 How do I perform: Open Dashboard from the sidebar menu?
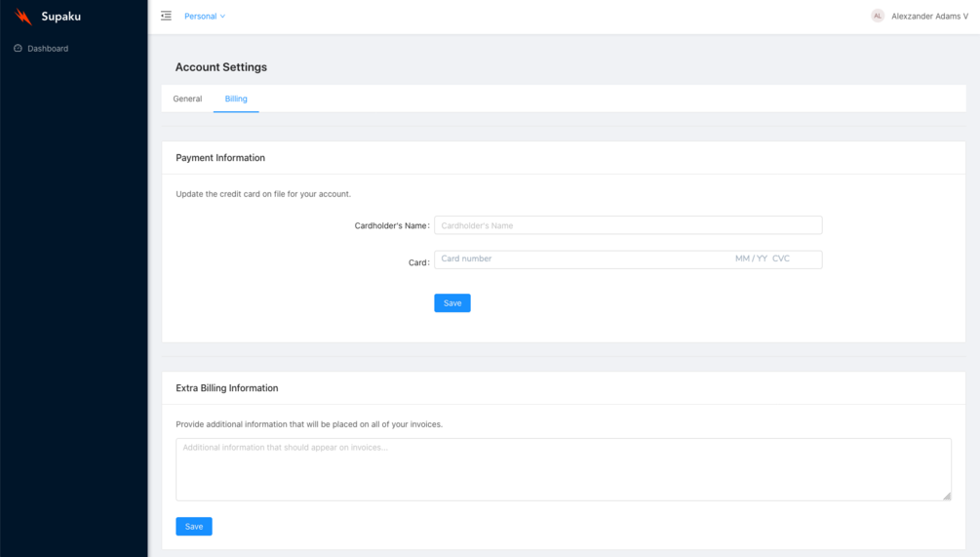click(48, 48)
